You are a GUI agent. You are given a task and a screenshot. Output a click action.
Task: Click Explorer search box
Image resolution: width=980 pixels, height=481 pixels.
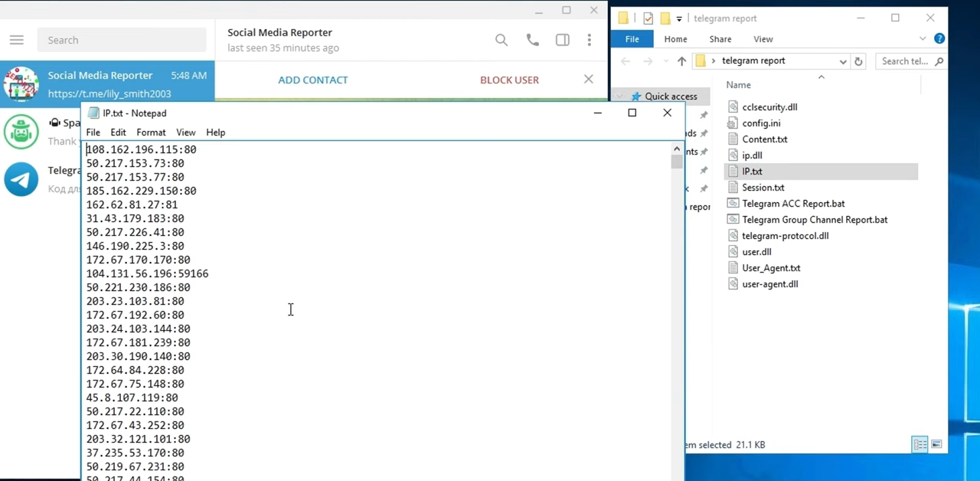[x=910, y=61]
